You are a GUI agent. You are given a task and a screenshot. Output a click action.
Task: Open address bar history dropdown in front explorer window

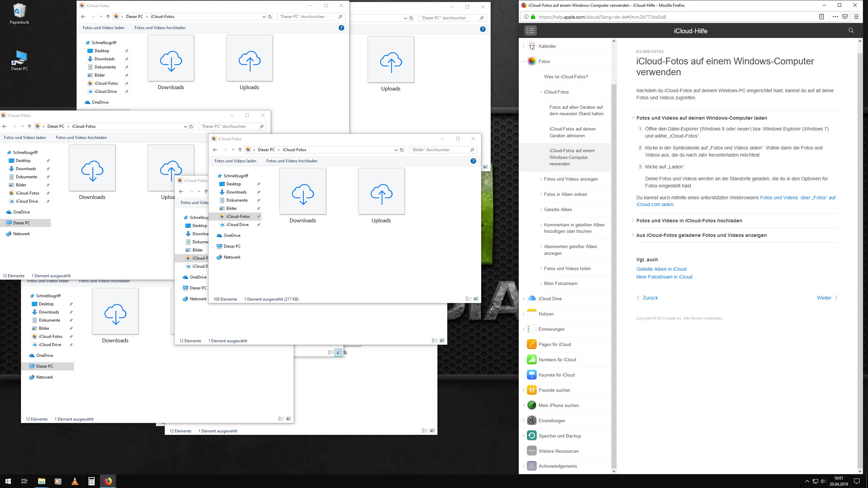[x=396, y=150]
